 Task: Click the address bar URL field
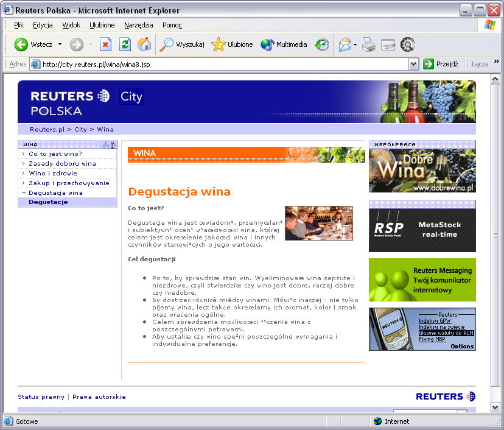(219, 64)
